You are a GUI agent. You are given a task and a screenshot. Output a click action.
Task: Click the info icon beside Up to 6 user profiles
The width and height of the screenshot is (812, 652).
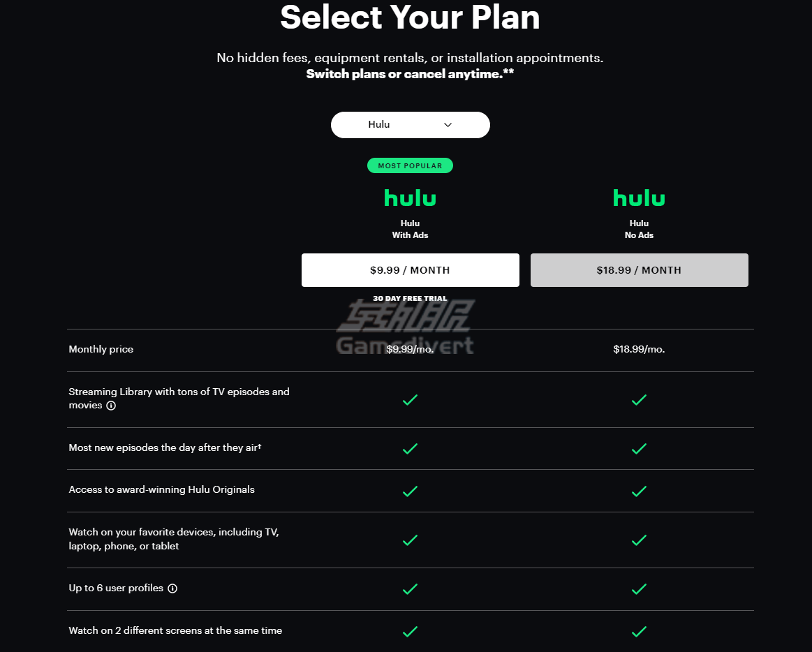coord(172,588)
